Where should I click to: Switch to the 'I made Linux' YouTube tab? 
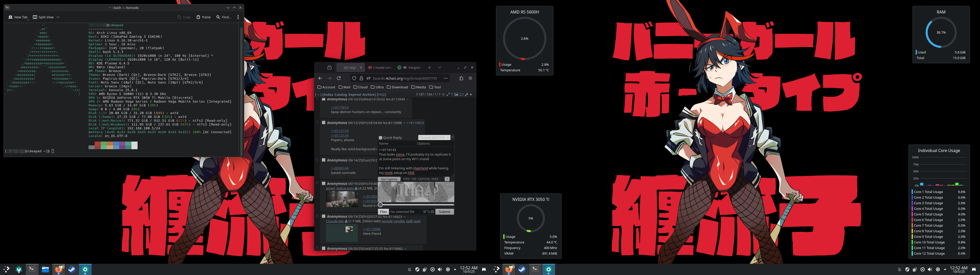pos(379,68)
